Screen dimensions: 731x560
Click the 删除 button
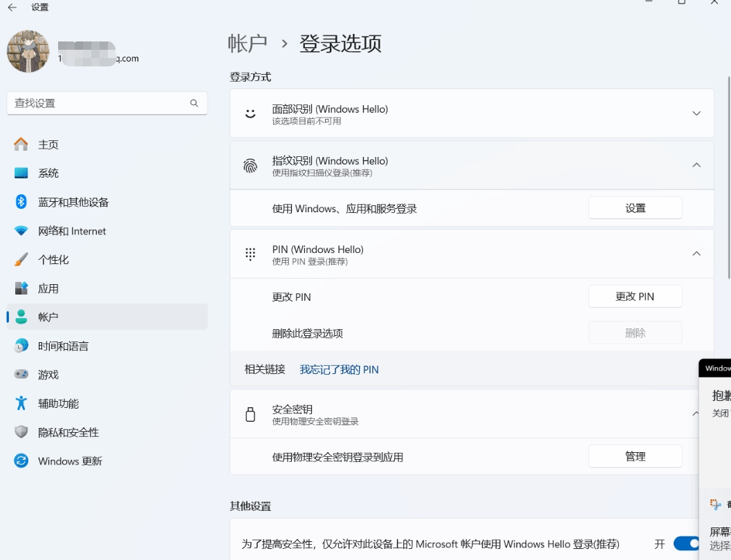click(635, 333)
